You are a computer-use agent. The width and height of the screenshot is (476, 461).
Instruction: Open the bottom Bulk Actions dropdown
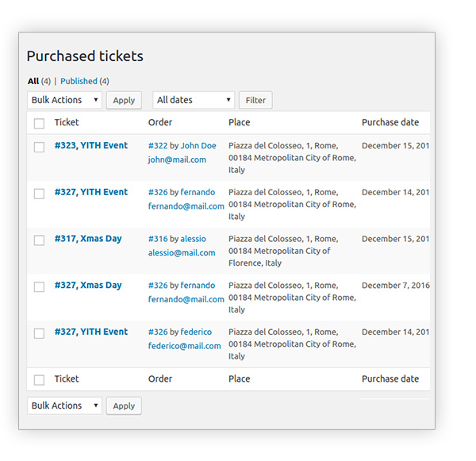point(64,405)
